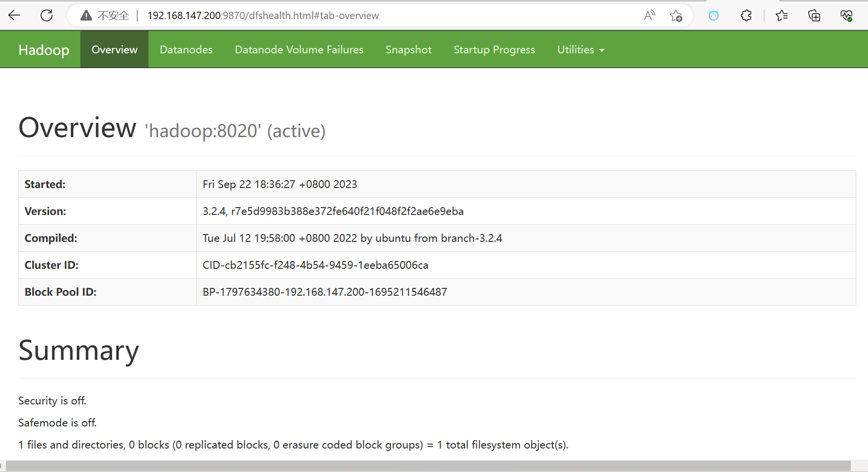
Task: Click the horizontal scrollbar at bottom
Action: pos(428,466)
